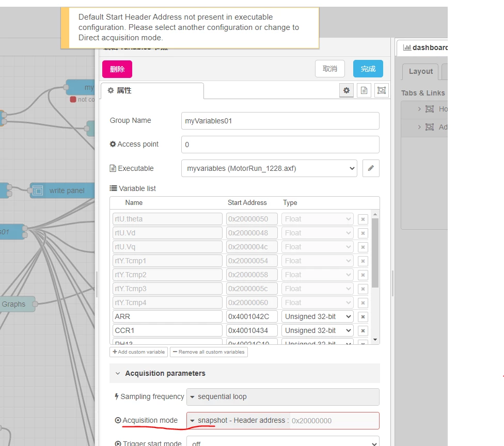Open the Executable dropdown

[x=270, y=168]
